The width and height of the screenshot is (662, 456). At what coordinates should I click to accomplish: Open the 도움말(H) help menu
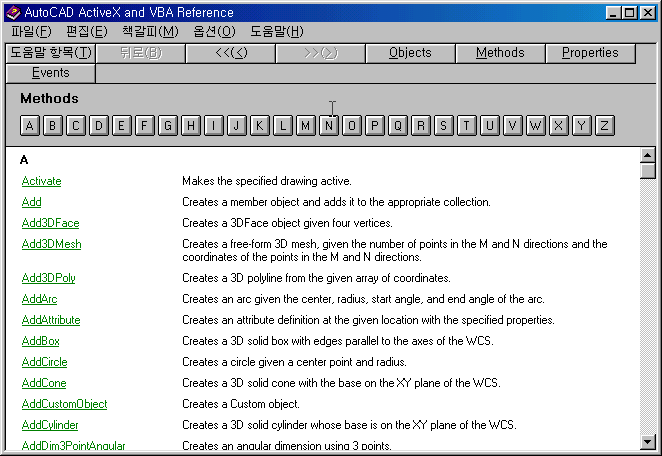pyautogui.click(x=277, y=32)
